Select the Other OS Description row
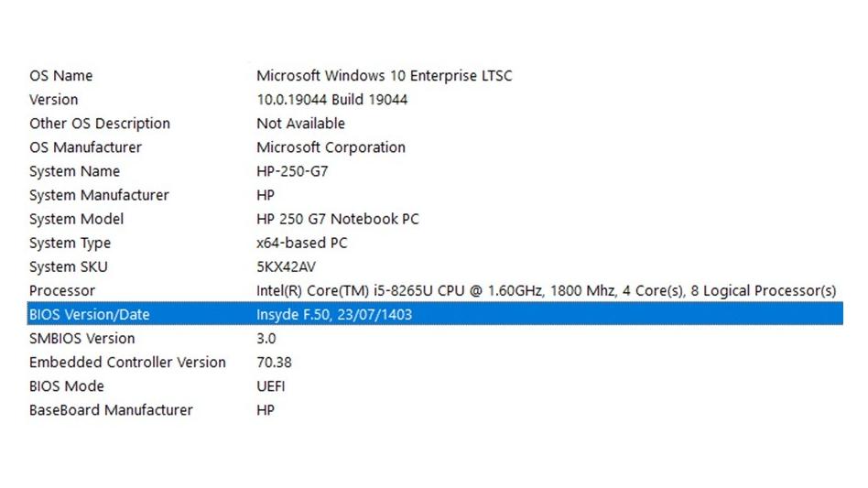Screen dimensions: 868x488 [99, 124]
